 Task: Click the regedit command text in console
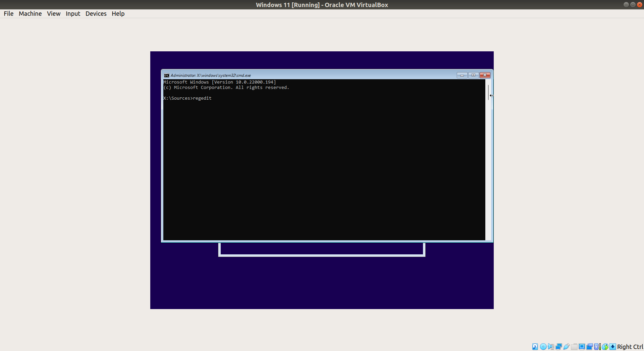coord(202,98)
